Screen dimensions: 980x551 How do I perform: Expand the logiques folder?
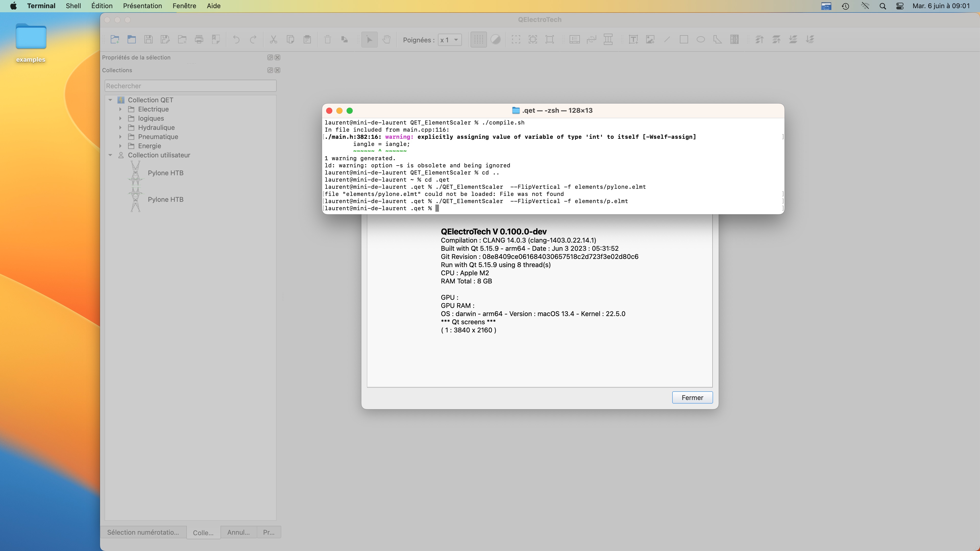click(120, 118)
